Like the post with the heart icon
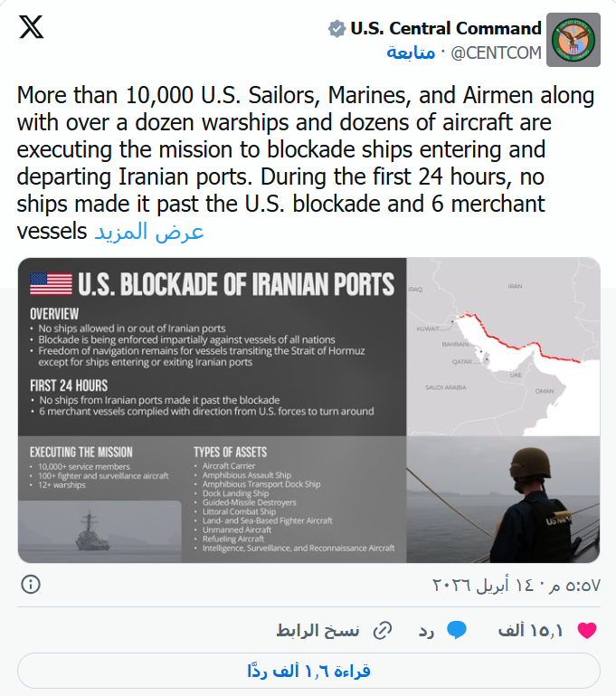 point(587,630)
